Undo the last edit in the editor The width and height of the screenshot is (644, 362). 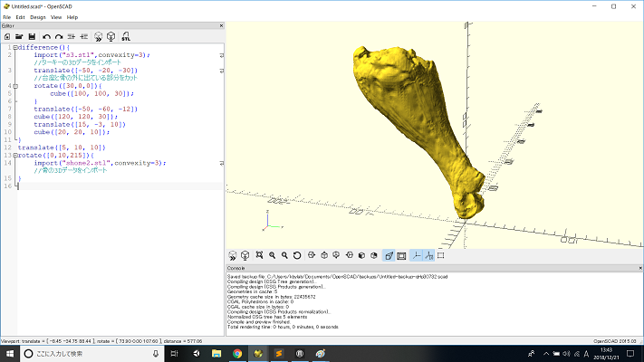coord(46,37)
